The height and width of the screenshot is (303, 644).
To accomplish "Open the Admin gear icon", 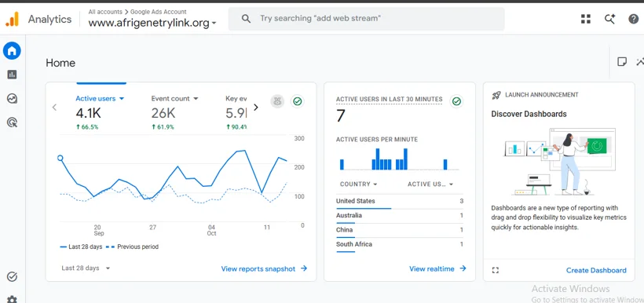I will 13,299.
